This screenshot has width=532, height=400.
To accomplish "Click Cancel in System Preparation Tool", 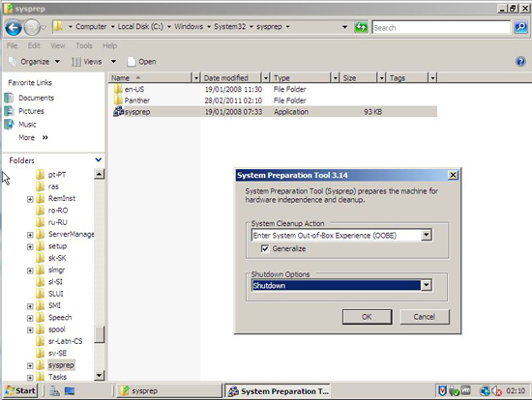I will [424, 317].
